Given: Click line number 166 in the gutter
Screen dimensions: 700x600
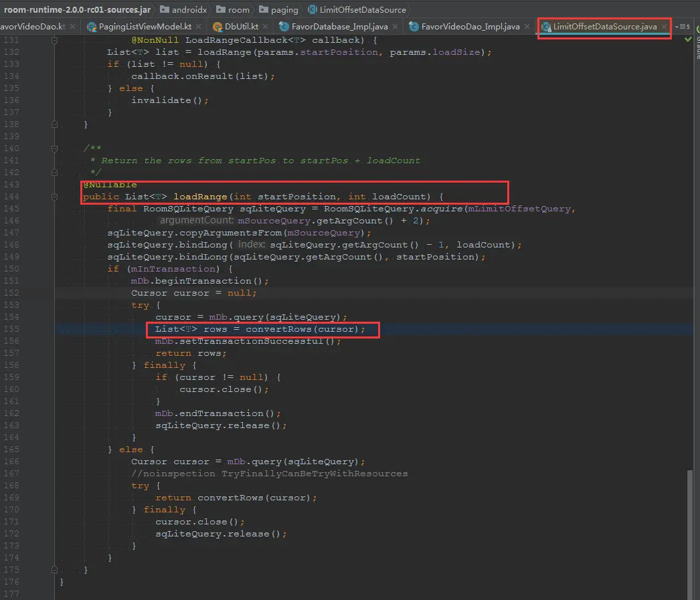Looking at the screenshot, I should 11,462.
